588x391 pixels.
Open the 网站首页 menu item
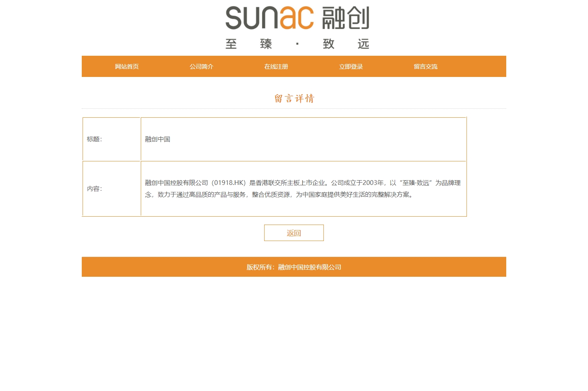point(127,67)
